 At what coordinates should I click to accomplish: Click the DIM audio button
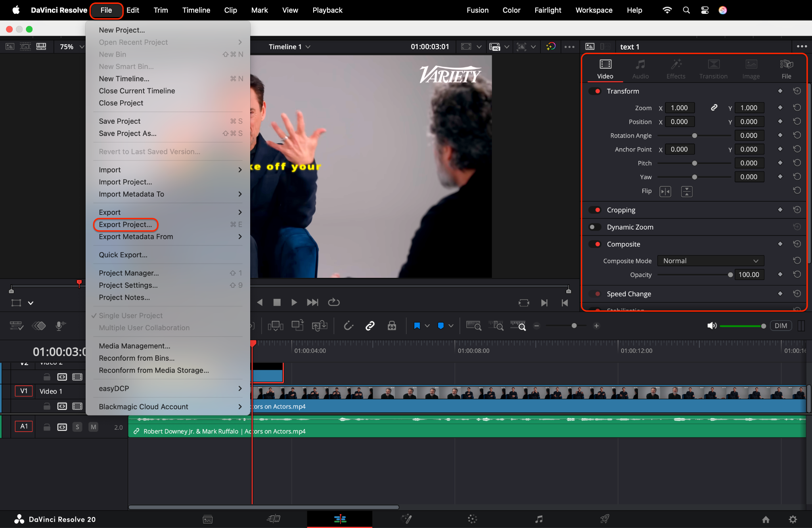[x=780, y=325]
